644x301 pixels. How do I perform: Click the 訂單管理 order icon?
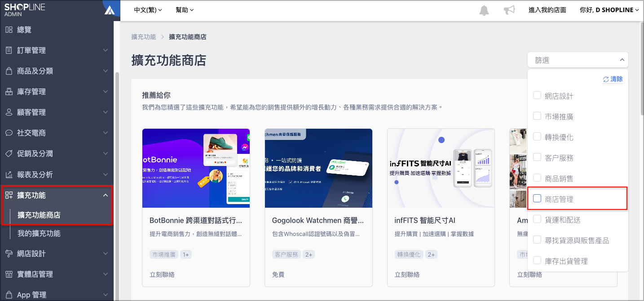pos(9,50)
